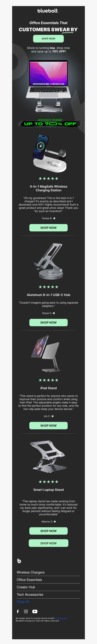Screen dimensions: 97x644
Task: Open the YouTube icon in footer
Action: pyautogui.click(x=35, y=611)
